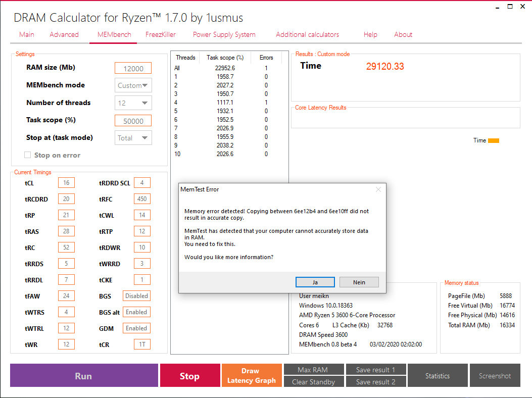Click the tRC timing value field
This screenshot has height=398, width=532.
pyautogui.click(x=66, y=247)
